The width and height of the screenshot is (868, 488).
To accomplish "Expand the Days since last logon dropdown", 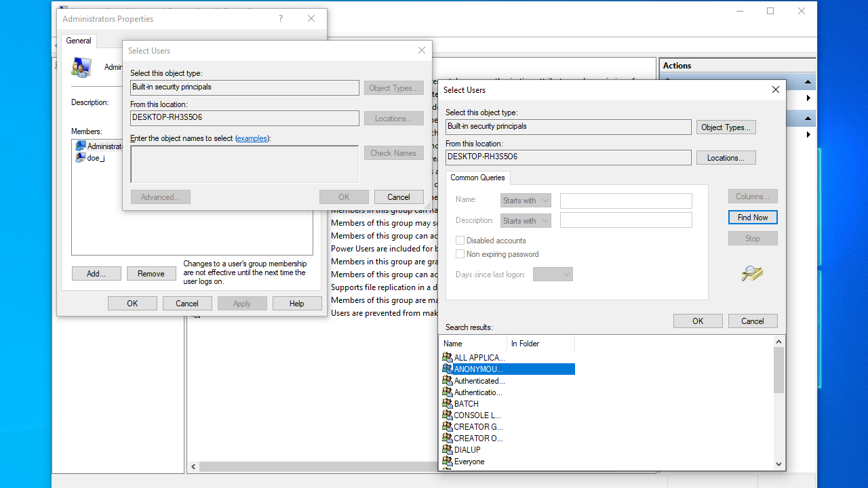I will 553,274.
